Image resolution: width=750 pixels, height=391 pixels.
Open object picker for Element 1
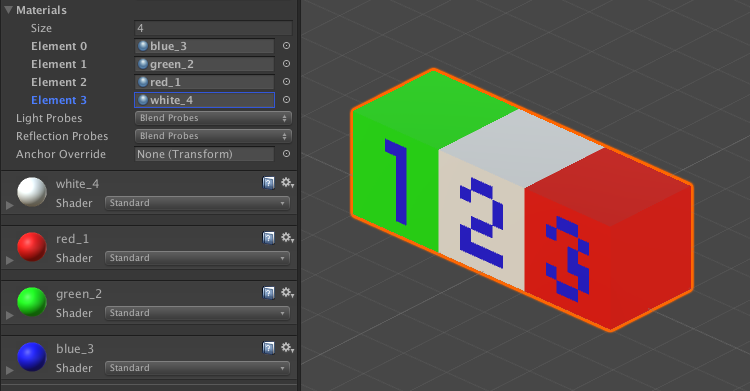286,64
